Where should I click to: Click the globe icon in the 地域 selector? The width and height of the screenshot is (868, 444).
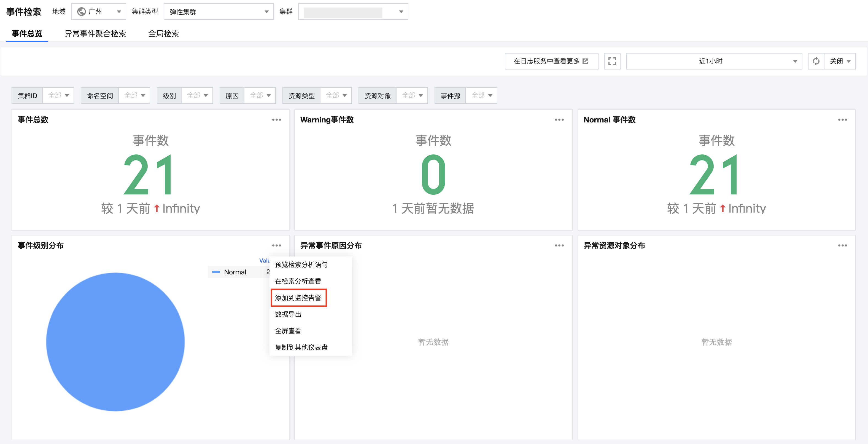tap(81, 12)
